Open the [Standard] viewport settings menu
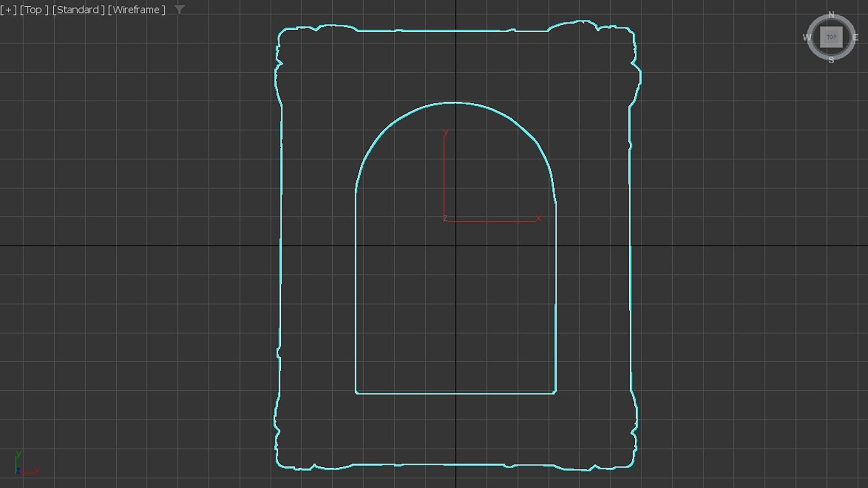Screen dimensions: 868x488 78,9
